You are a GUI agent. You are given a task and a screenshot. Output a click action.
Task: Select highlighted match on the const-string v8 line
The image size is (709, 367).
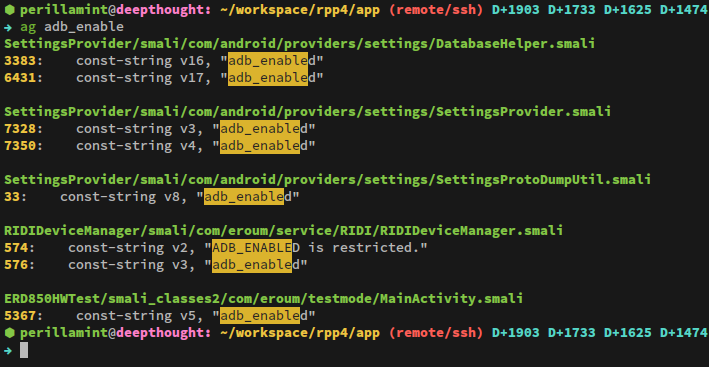pos(244,197)
